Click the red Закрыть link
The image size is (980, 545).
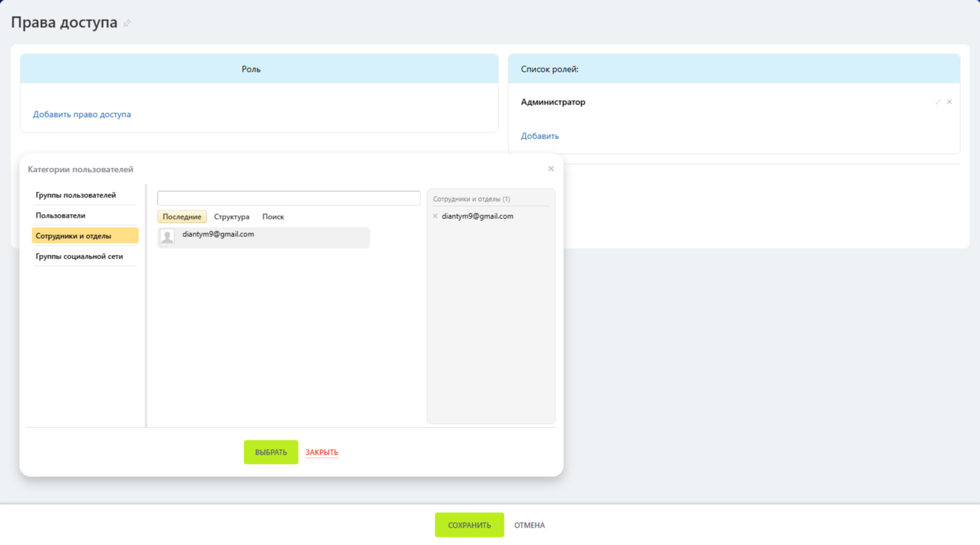(322, 453)
